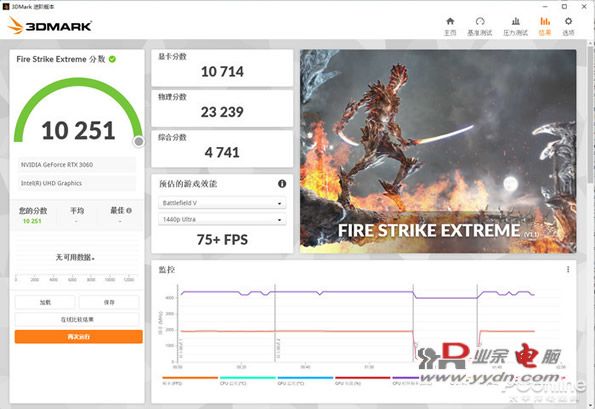
Task: Open the three-dot menu in monitoring panel
Action: (568, 269)
